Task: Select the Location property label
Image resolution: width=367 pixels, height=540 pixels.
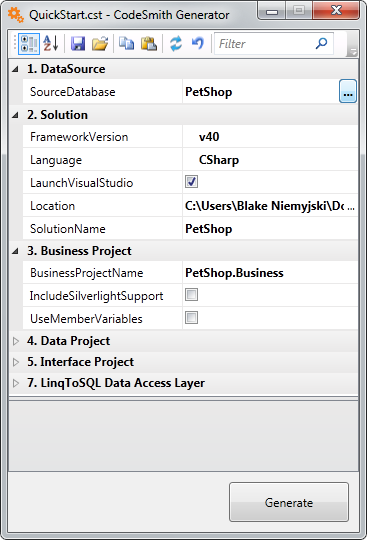Action: (x=52, y=206)
